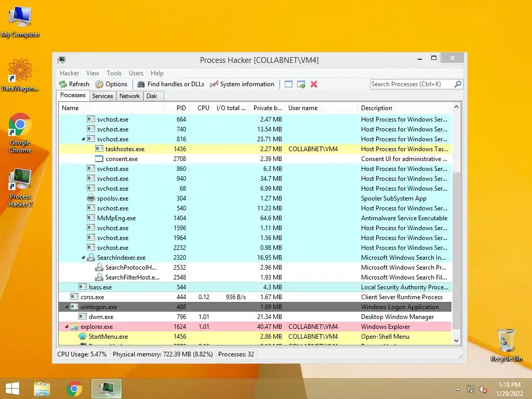Sort by the Name column header
Viewport: 532px width, 399px height.
[x=111, y=108]
